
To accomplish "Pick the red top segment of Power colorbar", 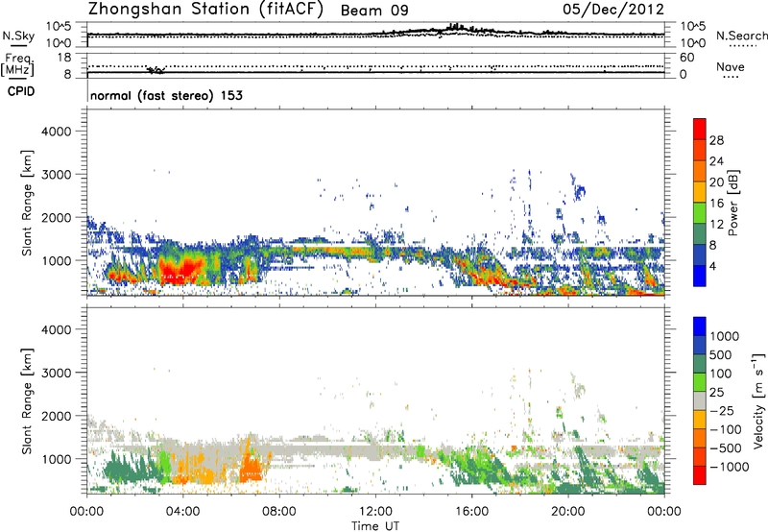I will (x=700, y=130).
